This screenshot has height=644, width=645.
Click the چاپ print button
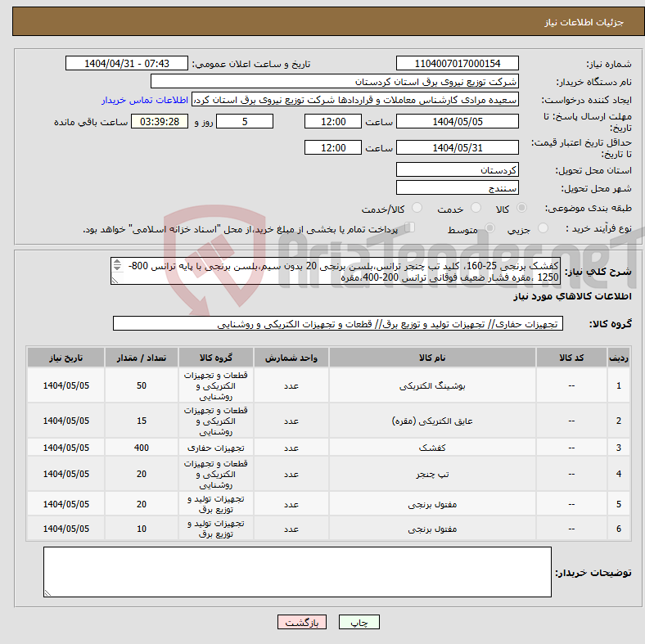click(359, 622)
